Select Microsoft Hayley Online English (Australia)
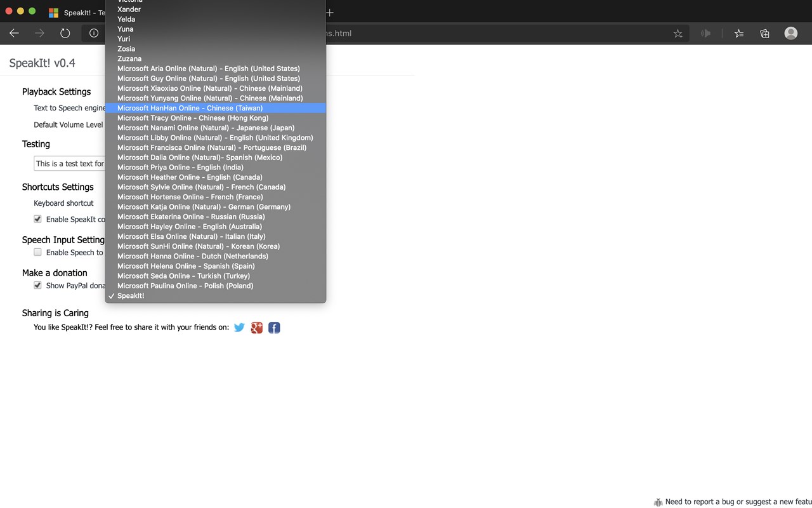The image size is (812, 508). [x=216, y=226]
